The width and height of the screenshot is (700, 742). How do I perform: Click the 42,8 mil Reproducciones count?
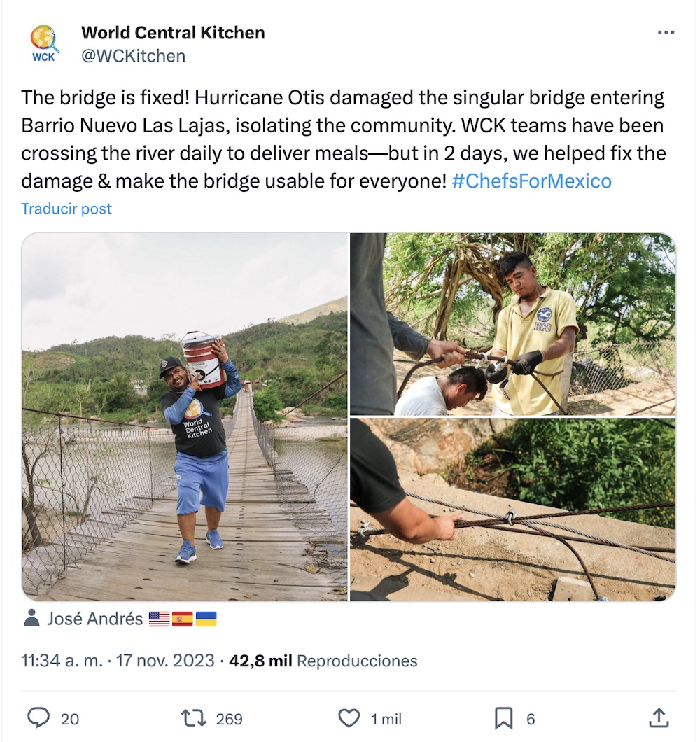[323, 661]
